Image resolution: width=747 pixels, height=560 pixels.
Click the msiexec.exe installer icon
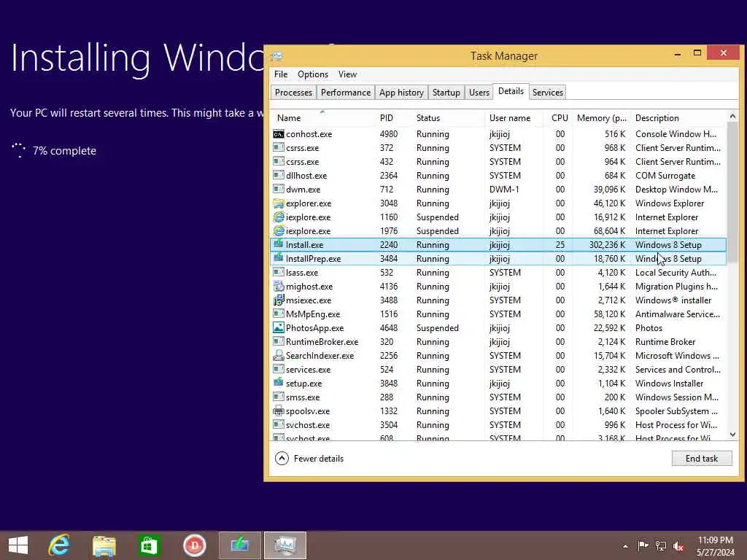(278, 300)
